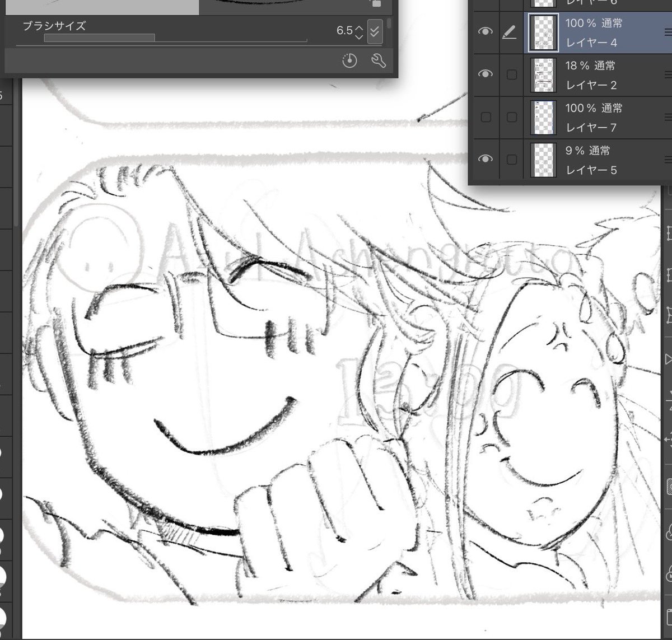Click the reset to initial settings clock icon
Image resolution: width=672 pixels, height=640 pixels.
[349, 60]
